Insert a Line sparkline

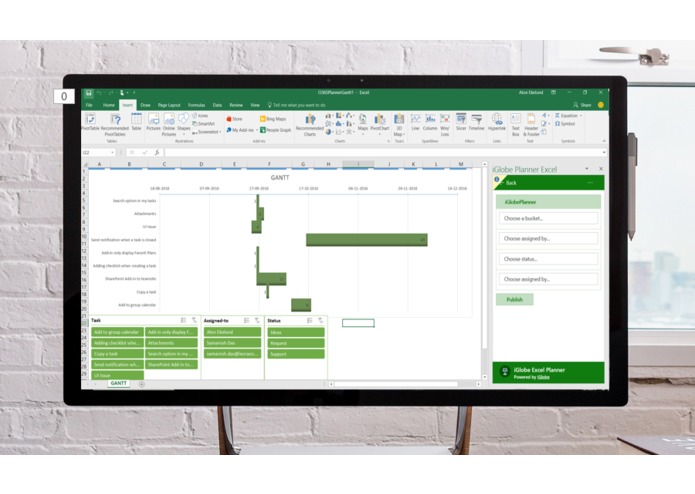pos(415,122)
